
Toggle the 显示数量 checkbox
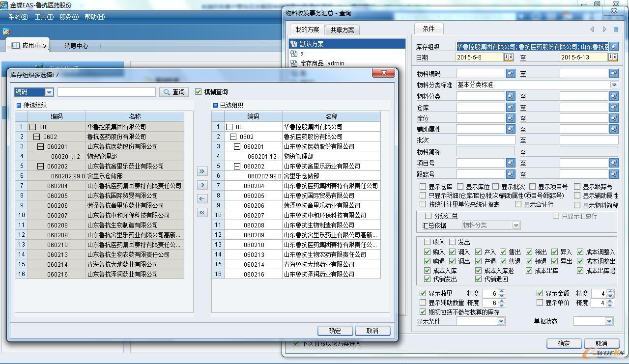coord(423,293)
